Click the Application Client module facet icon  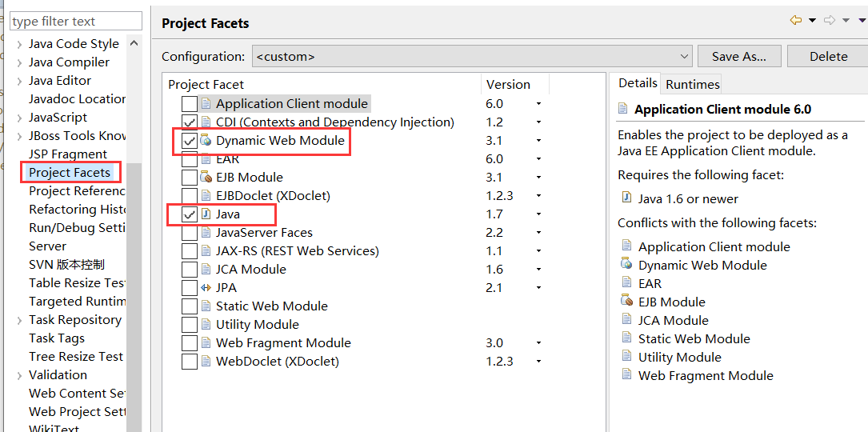pyautogui.click(x=206, y=103)
